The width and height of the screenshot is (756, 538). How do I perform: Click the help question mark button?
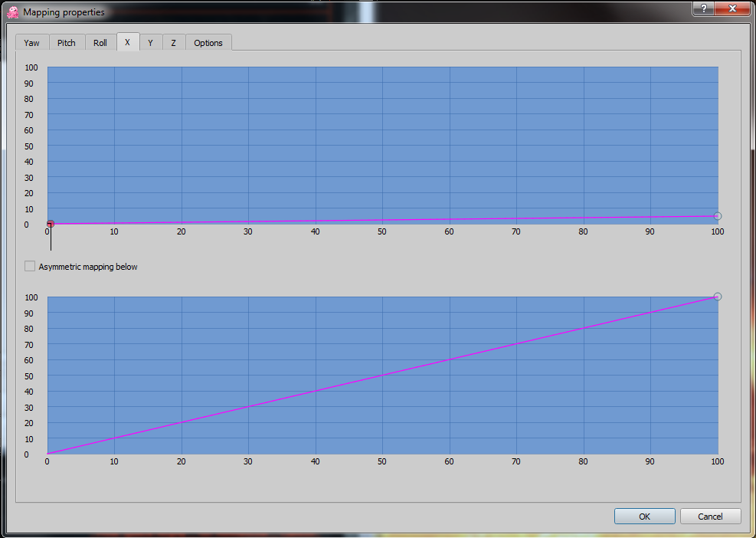(704, 8)
